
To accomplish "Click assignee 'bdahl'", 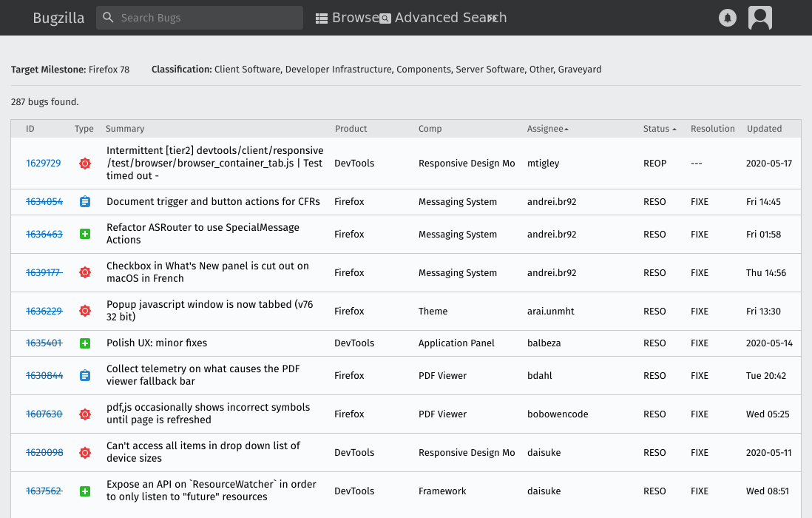I will (539, 376).
